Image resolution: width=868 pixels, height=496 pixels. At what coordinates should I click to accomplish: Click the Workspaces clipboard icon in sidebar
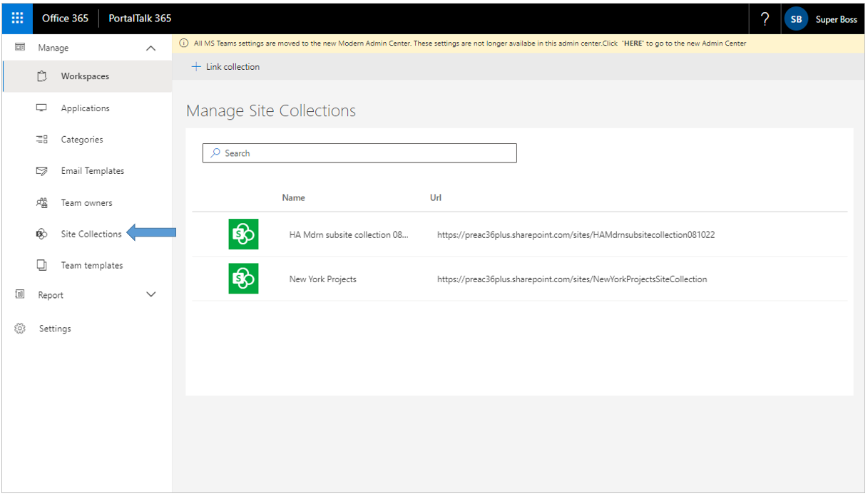pyautogui.click(x=41, y=76)
